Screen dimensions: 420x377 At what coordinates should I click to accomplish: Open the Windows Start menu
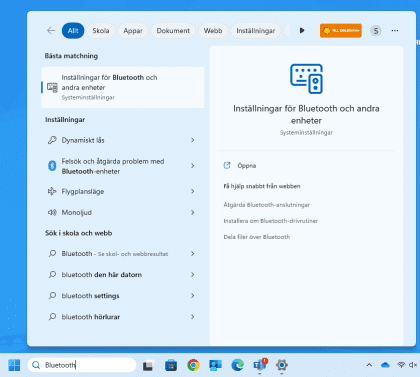[x=14, y=365]
